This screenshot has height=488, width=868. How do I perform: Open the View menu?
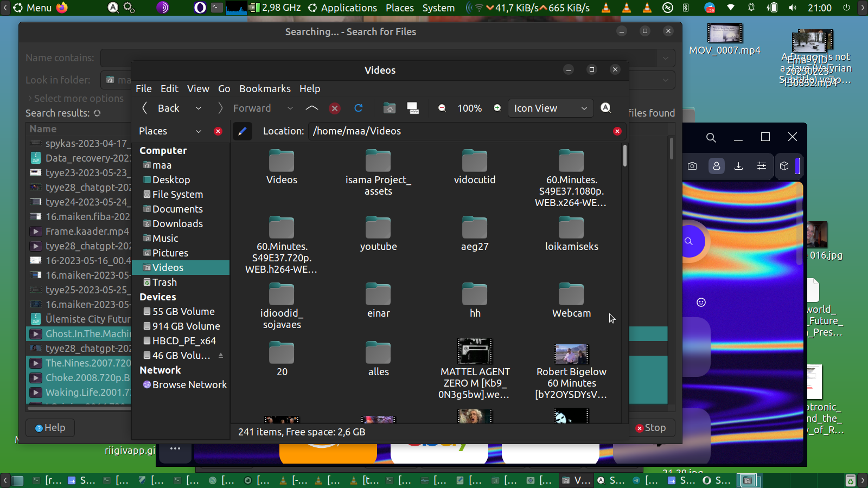198,89
